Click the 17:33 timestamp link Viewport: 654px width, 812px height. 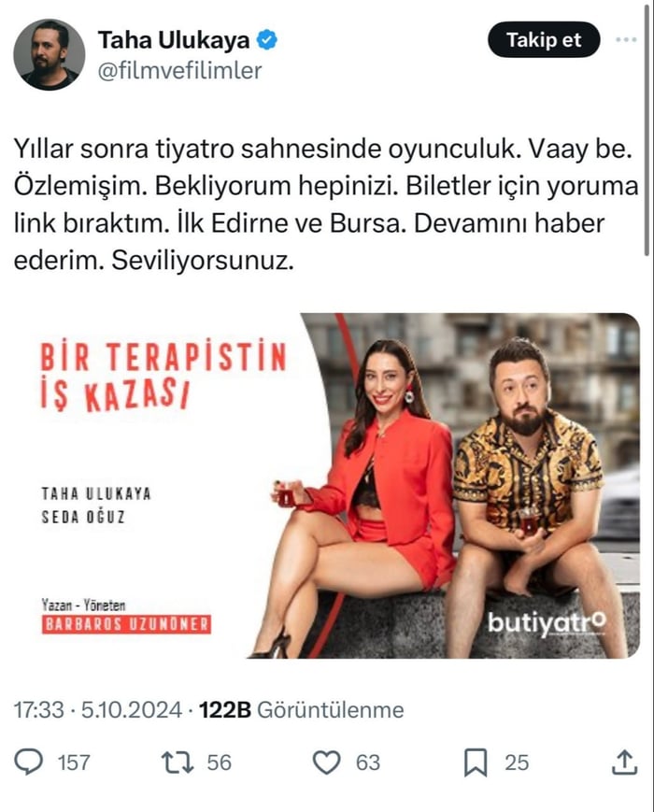[x=39, y=709]
